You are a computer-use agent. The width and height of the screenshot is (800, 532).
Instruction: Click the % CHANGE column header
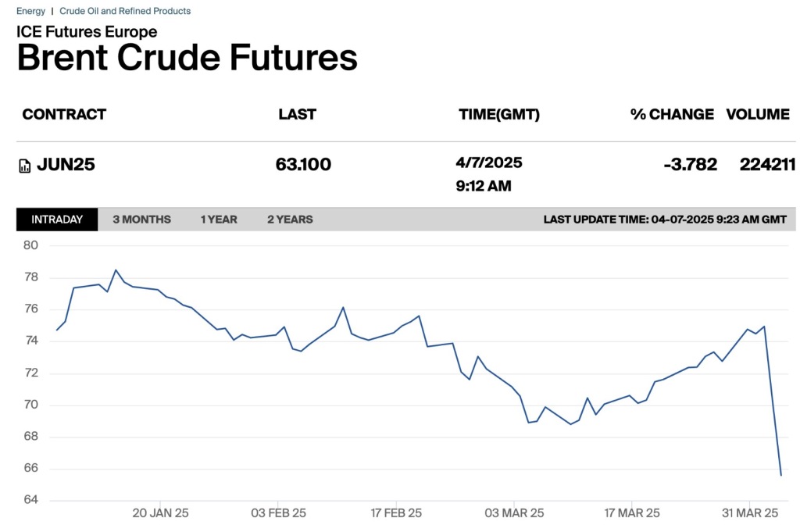coord(672,114)
